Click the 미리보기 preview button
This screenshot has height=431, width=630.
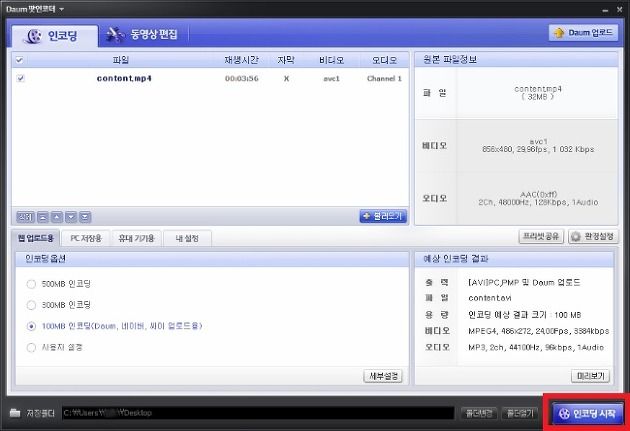point(590,376)
